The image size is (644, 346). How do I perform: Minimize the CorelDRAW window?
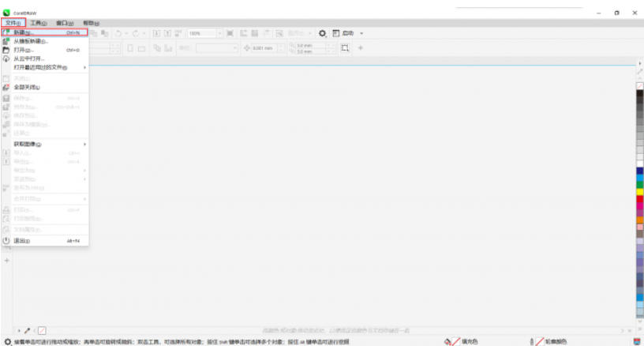coord(598,13)
